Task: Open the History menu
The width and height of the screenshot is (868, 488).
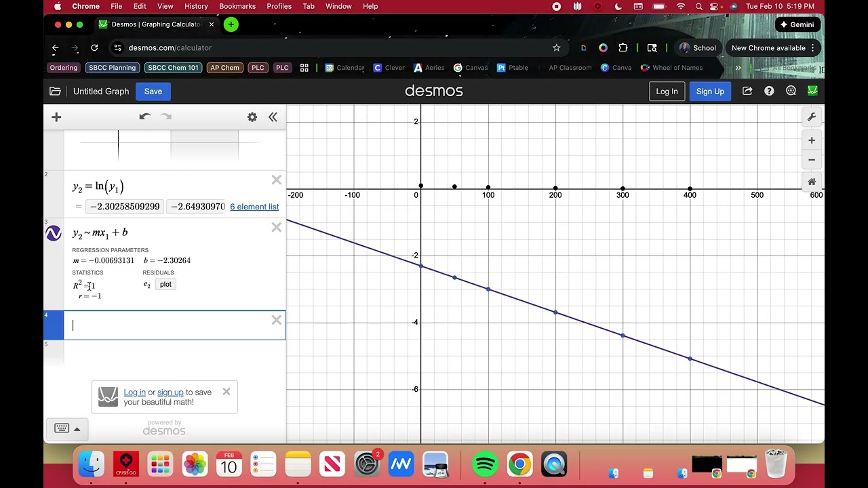Action: point(196,6)
